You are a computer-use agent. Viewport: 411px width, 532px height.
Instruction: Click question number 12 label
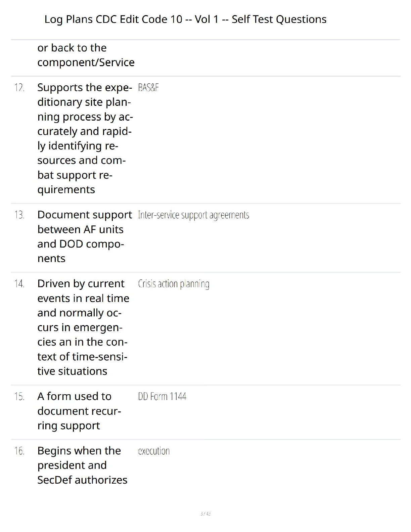pyautogui.click(x=19, y=88)
